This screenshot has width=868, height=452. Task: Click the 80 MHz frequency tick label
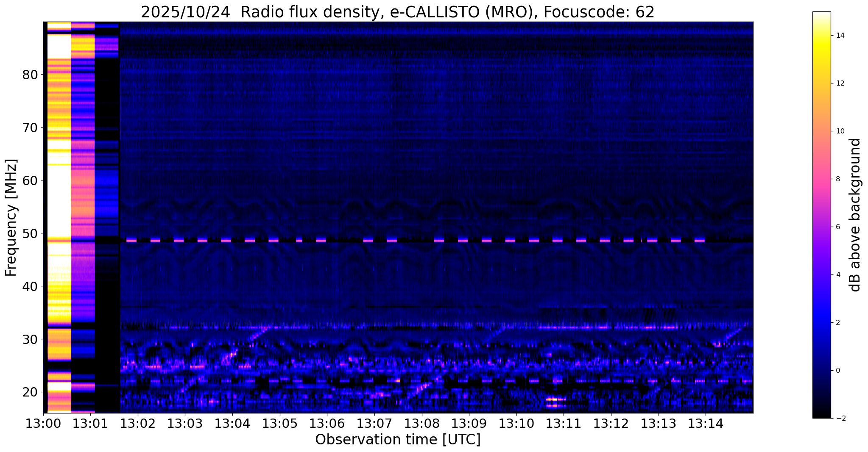tap(30, 75)
